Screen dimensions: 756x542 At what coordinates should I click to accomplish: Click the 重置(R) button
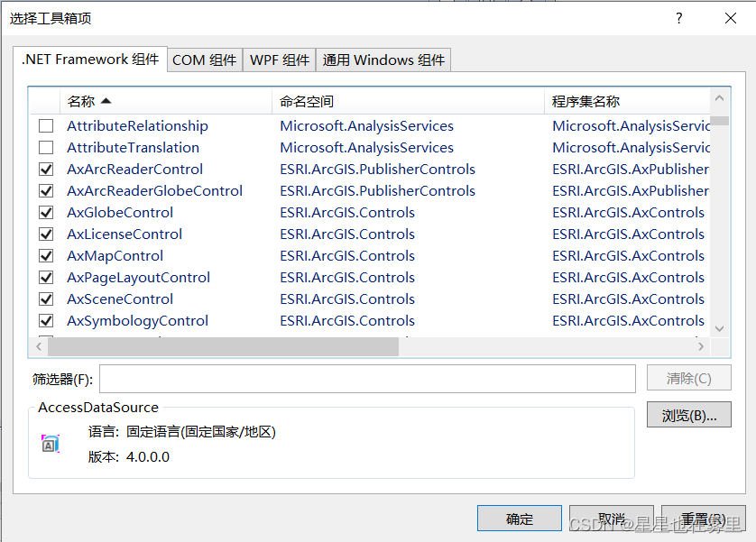(704, 518)
